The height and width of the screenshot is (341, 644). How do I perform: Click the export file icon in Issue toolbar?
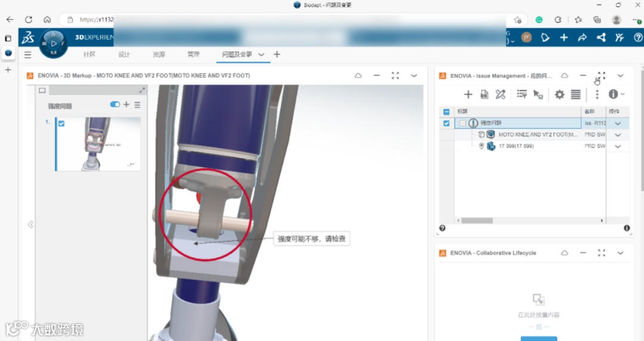(484, 95)
